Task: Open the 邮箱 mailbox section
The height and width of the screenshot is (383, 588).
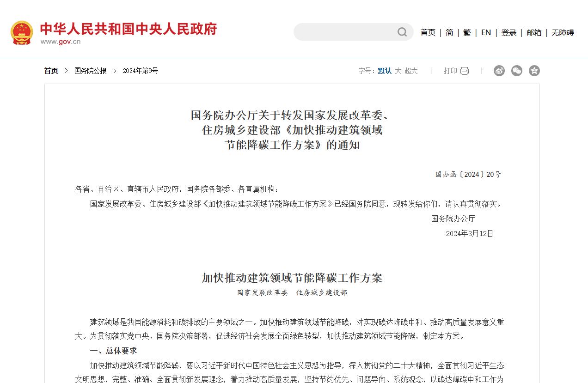Action: [534, 33]
